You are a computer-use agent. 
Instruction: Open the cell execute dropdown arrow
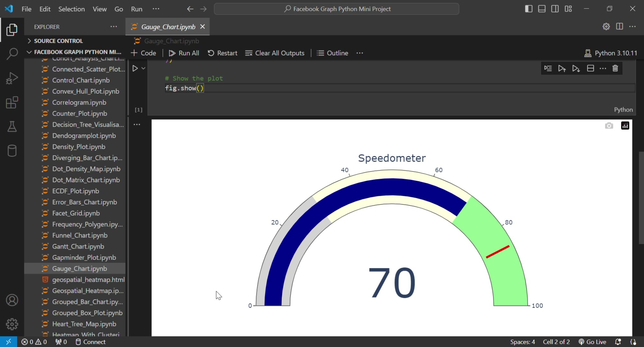(143, 68)
